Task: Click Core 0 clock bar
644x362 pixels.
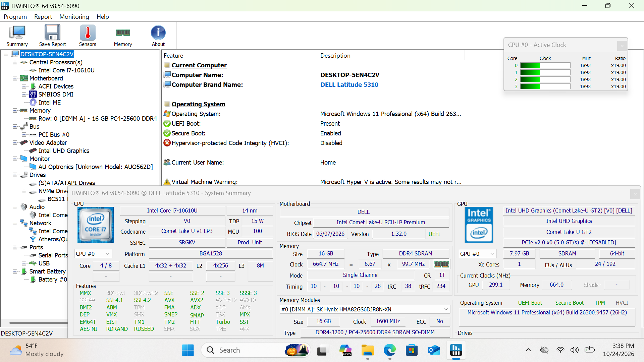Action: [545, 65]
